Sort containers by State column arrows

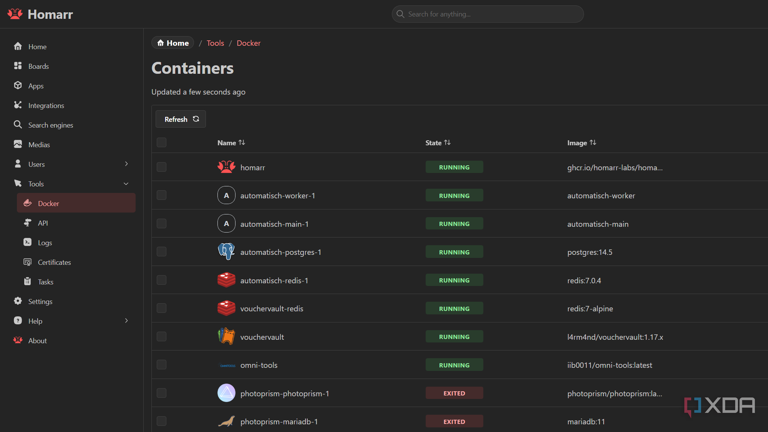447,143
